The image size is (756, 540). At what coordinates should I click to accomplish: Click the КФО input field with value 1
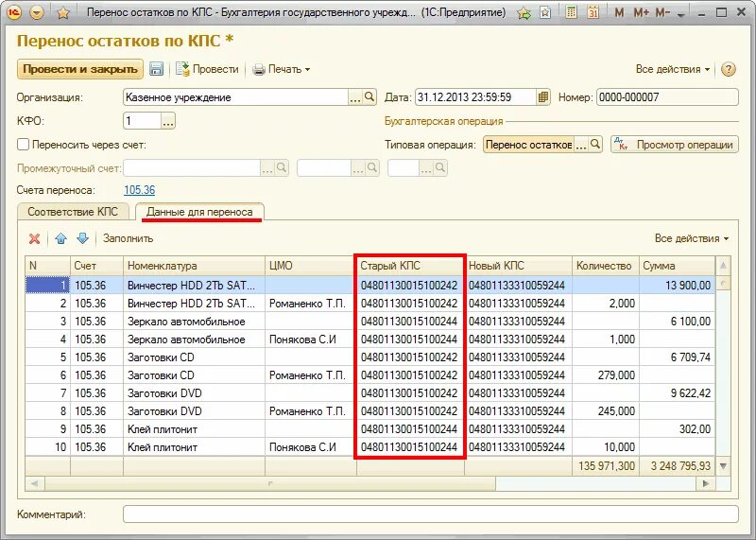coord(142,121)
